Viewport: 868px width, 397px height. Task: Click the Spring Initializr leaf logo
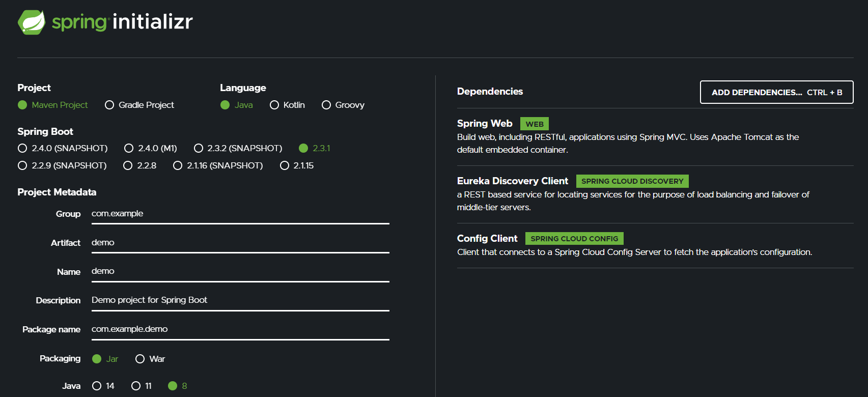tap(32, 22)
